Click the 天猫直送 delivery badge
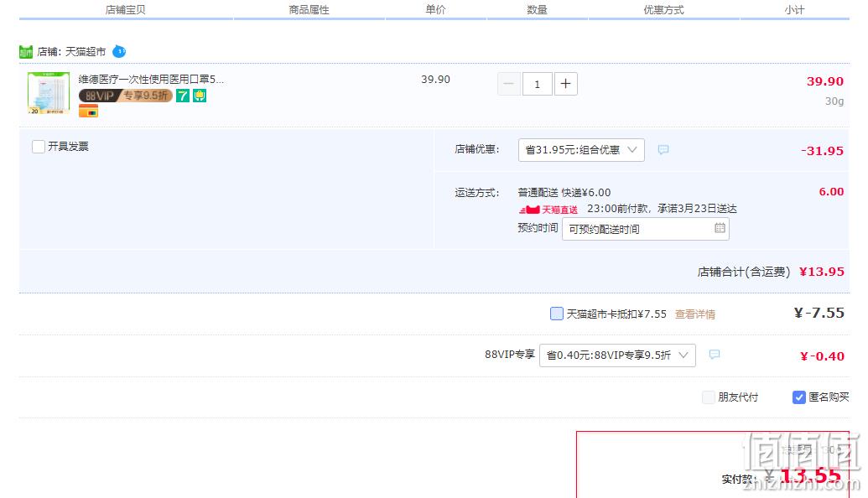868x498 pixels. click(x=548, y=210)
